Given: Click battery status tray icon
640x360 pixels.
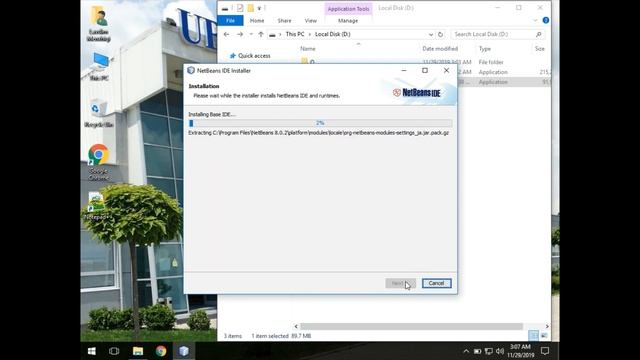Looking at the screenshot, I should [477, 351].
